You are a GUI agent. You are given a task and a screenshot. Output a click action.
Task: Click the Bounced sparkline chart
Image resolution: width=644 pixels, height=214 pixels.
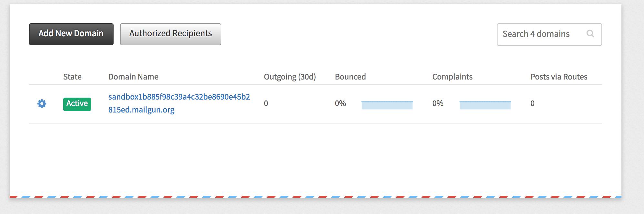coord(387,105)
